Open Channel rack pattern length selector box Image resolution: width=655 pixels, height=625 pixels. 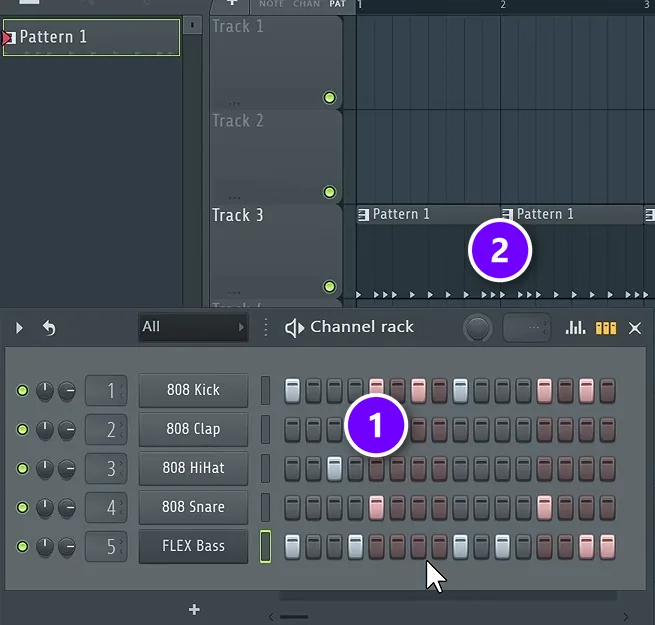click(x=526, y=328)
